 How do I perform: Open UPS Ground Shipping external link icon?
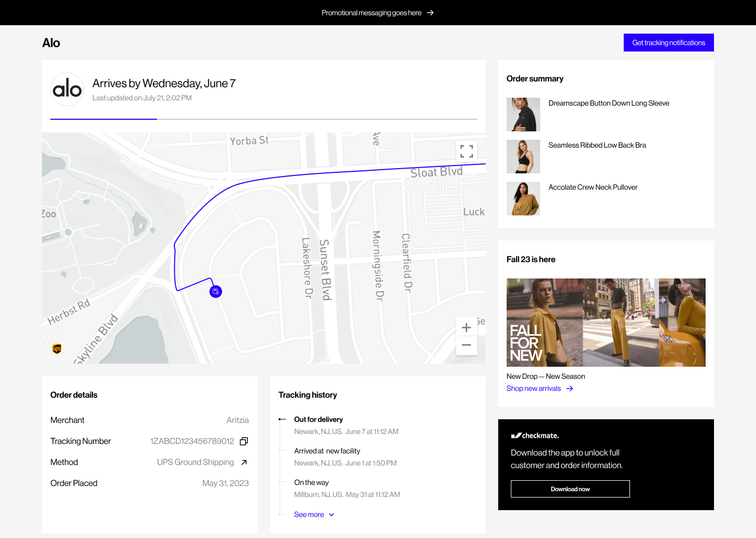tap(244, 462)
